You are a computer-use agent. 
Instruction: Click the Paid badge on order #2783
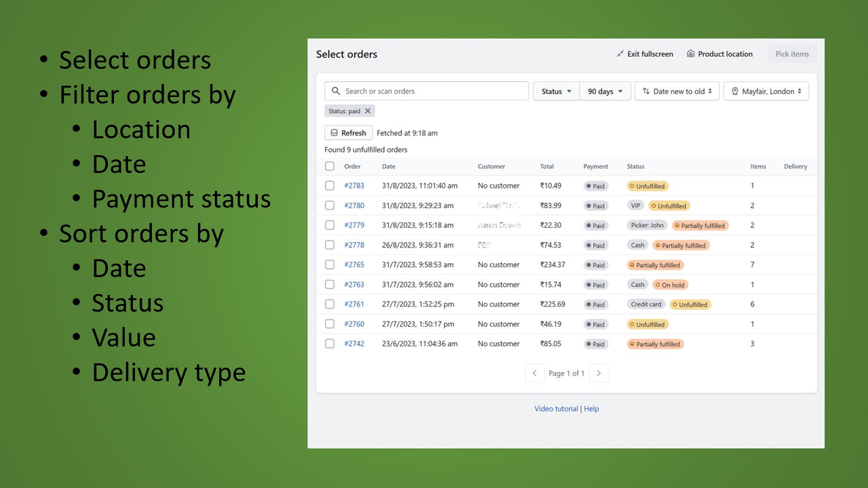pyautogui.click(x=595, y=185)
